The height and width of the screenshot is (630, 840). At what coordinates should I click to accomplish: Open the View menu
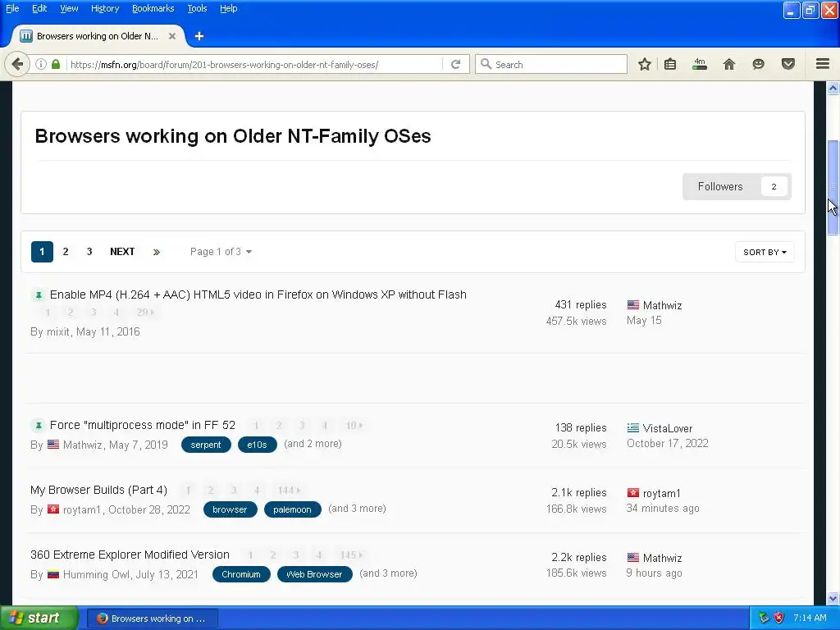pyautogui.click(x=69, y=8)
